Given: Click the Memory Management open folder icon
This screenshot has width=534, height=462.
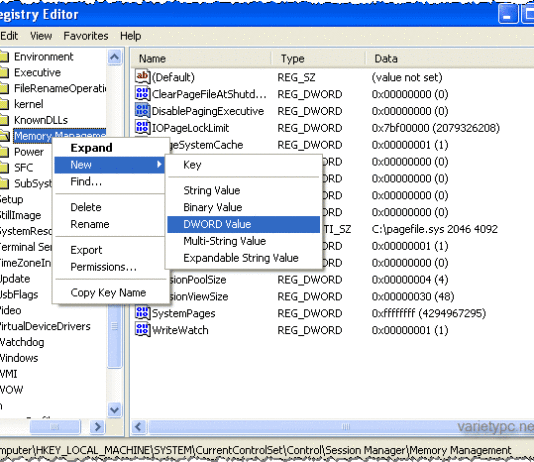Looking at the screenshot, I should [x=5, y=136].
